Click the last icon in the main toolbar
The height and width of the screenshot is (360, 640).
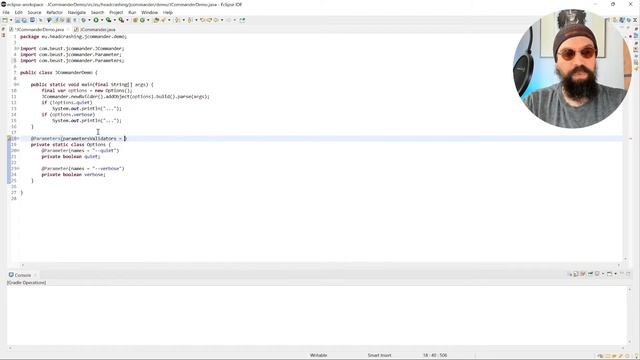[x=242, y=20]
